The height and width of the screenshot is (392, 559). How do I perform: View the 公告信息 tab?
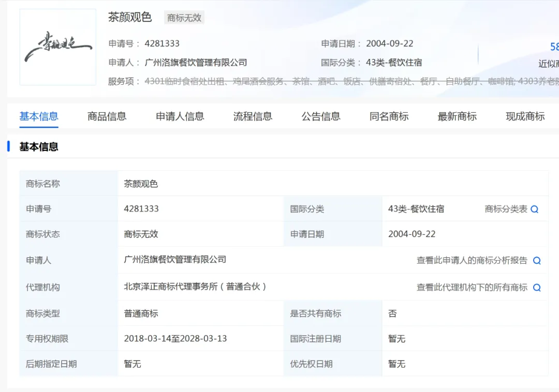[321, 116]
